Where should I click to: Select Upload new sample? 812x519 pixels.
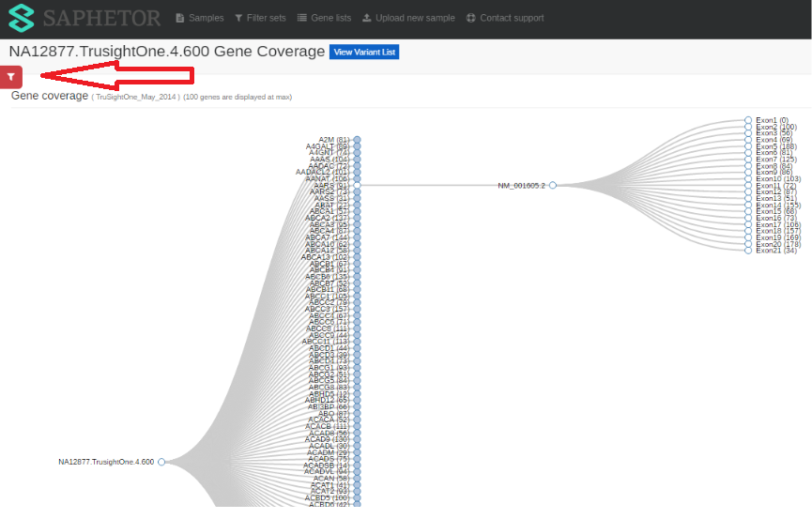coord(408,18)
